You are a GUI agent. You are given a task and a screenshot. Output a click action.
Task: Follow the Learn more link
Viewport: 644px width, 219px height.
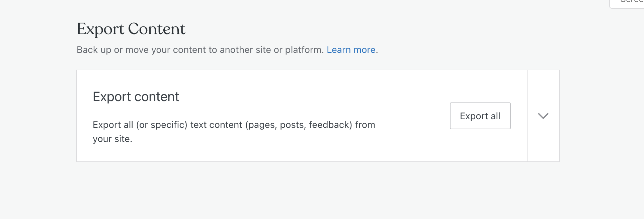coord(351,50)
